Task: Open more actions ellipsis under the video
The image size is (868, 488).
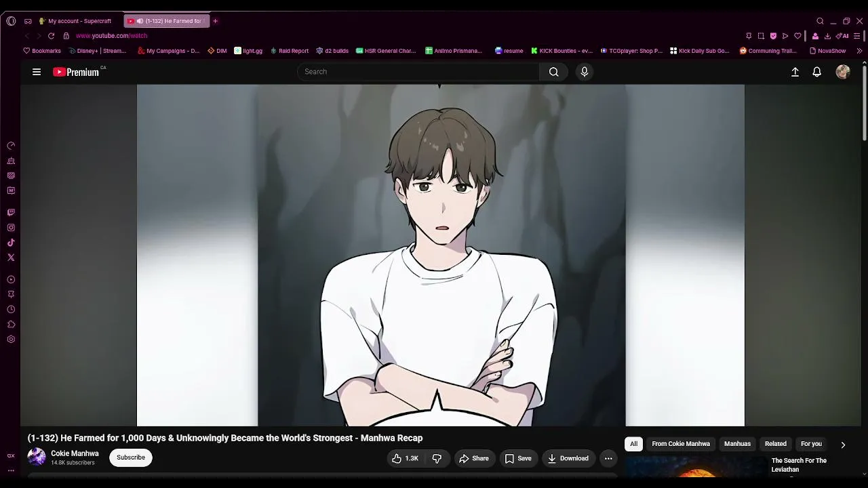Action: (608, 458)
